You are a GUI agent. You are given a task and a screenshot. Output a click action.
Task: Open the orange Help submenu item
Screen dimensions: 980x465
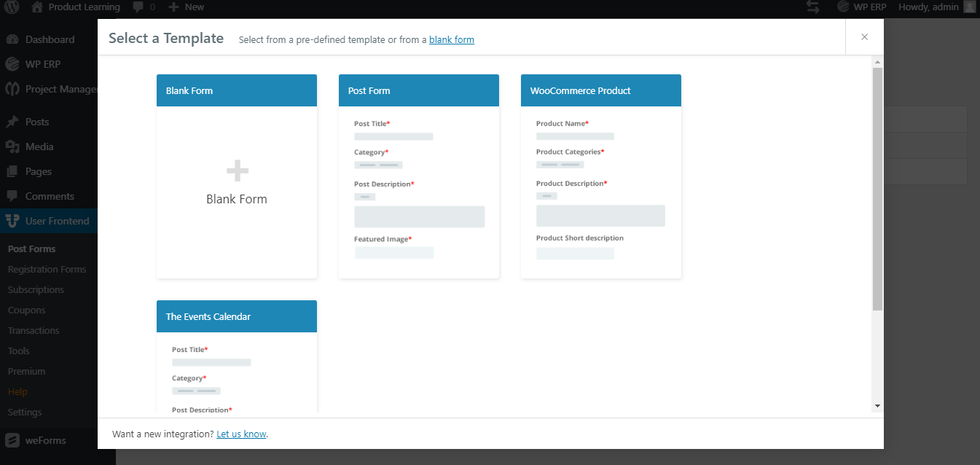click(x=17, y=391)
